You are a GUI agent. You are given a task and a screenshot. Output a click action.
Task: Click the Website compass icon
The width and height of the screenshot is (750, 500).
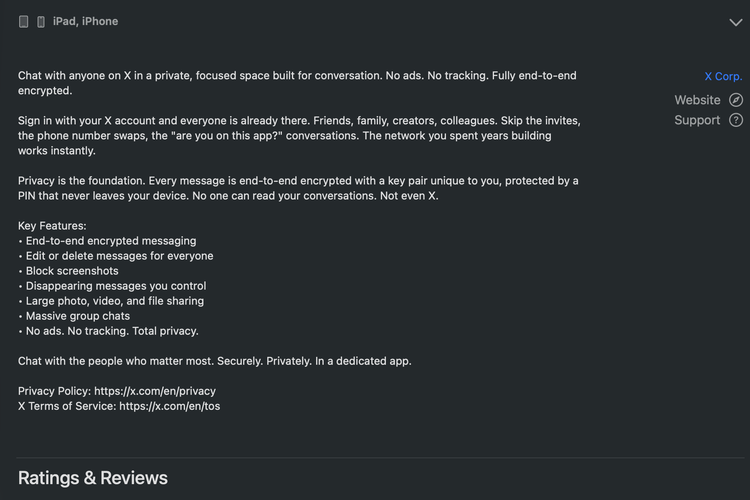[x=736, y=100]
